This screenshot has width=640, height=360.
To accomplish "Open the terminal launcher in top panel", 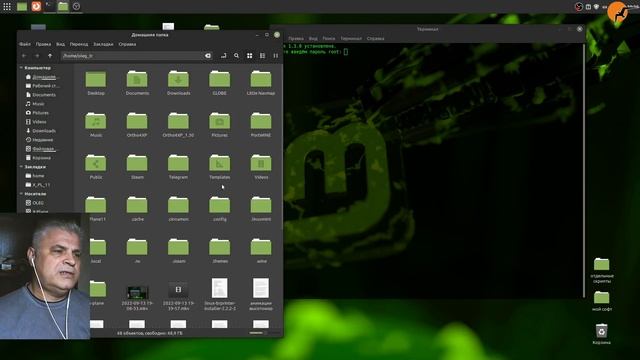I will point(49,6).
